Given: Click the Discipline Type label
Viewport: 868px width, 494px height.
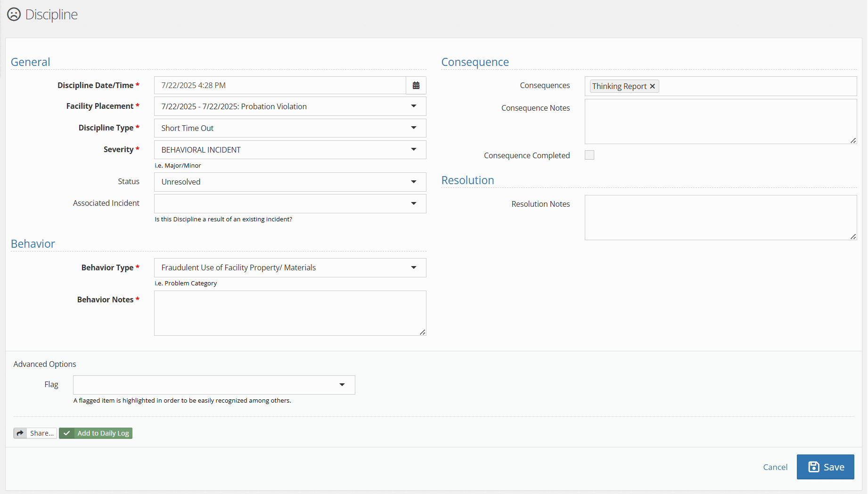Looking at the screenshot, I should click(x=106, y=128).
